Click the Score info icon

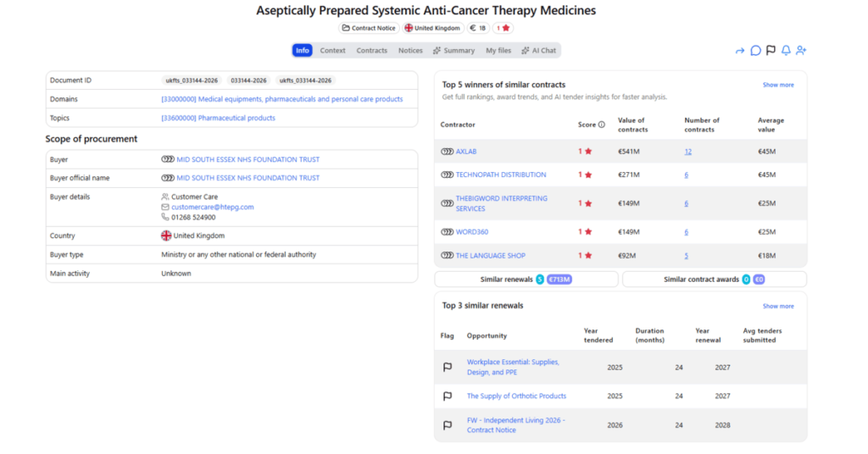click(x=602, y=125)
